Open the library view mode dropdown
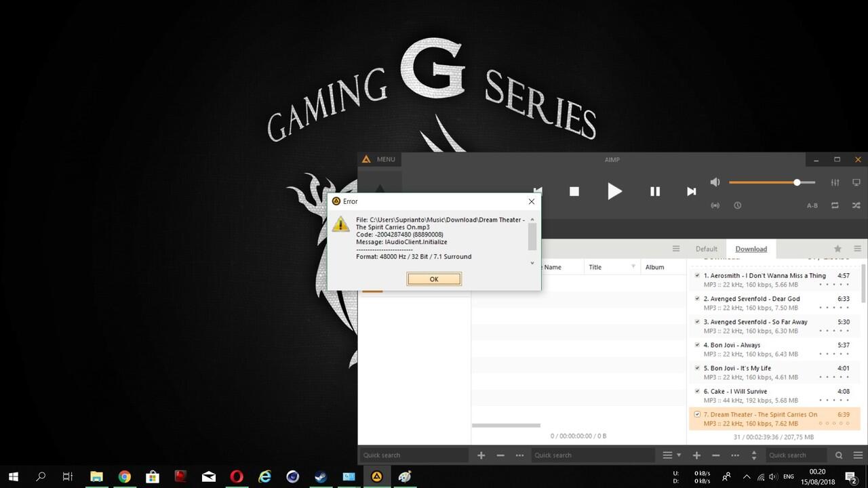Screen dimensions: 868x488 [671, 455]
